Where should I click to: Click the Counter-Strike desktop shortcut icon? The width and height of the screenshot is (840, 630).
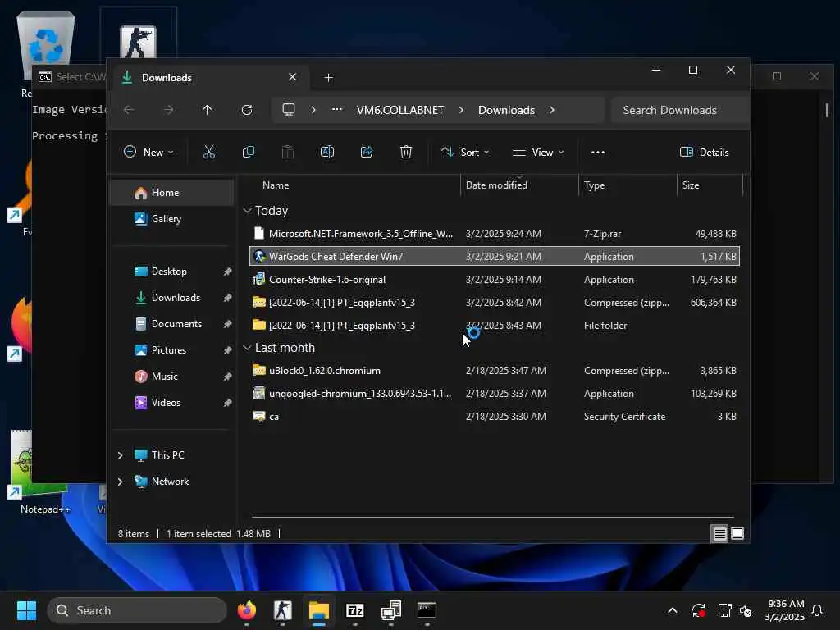[x=138, y=42]
